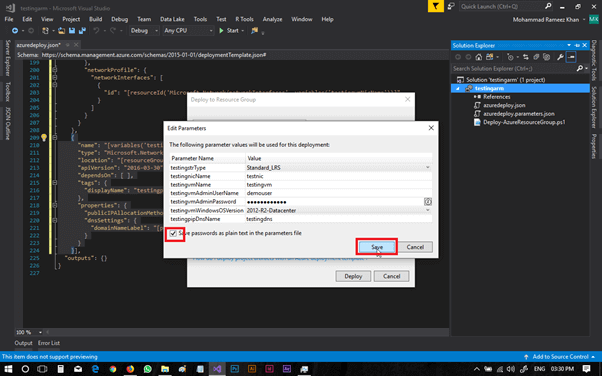The image size is (602, 376).
Task: Click the yellow feedback filter icon
Action: click(x=436, y=6)
